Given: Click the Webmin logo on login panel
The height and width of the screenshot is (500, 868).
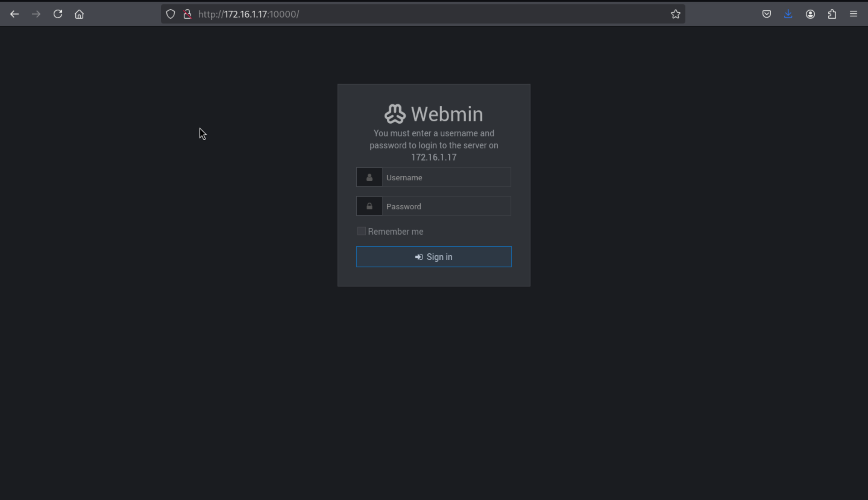Looking at the screenshot, I should pyautogui.click(x=395, y=114).
